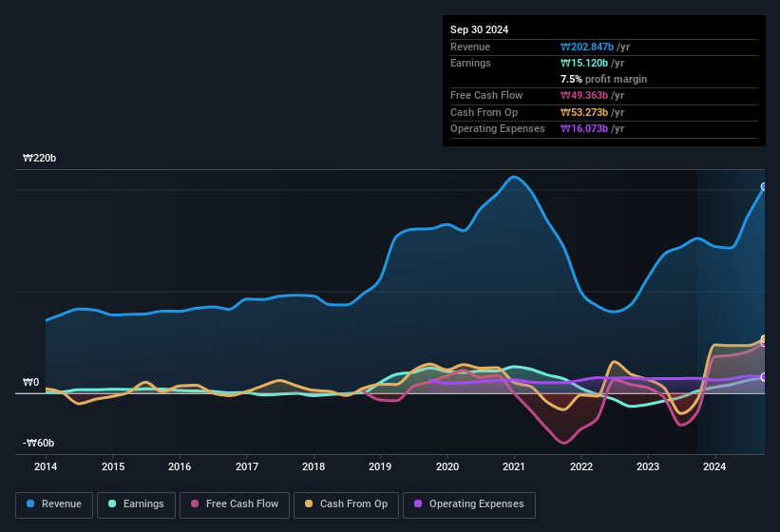The height and width of the screenshot is (532, 780).
Task: Click the Revenue endpoint marker on chart
Action: point(764,187)
